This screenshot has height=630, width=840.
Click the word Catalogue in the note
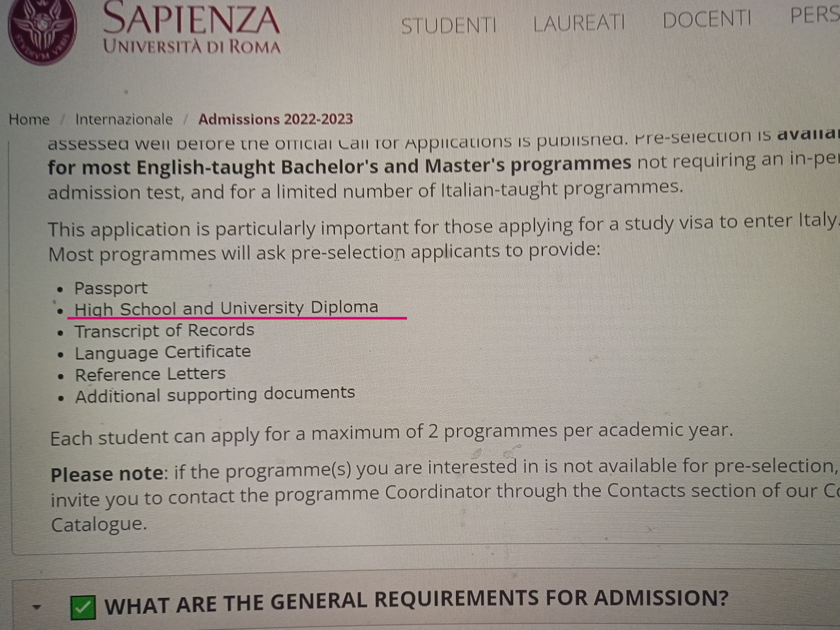pos(99,525)
